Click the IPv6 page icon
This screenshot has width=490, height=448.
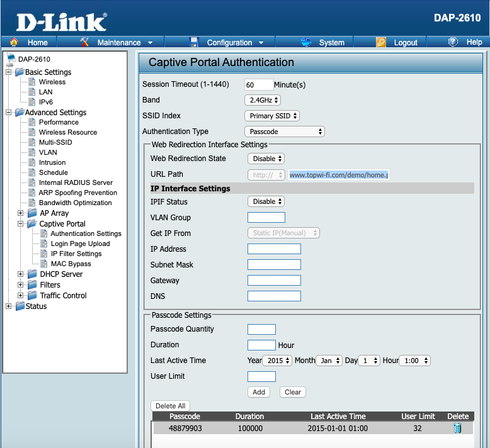[x=32, y=102]
